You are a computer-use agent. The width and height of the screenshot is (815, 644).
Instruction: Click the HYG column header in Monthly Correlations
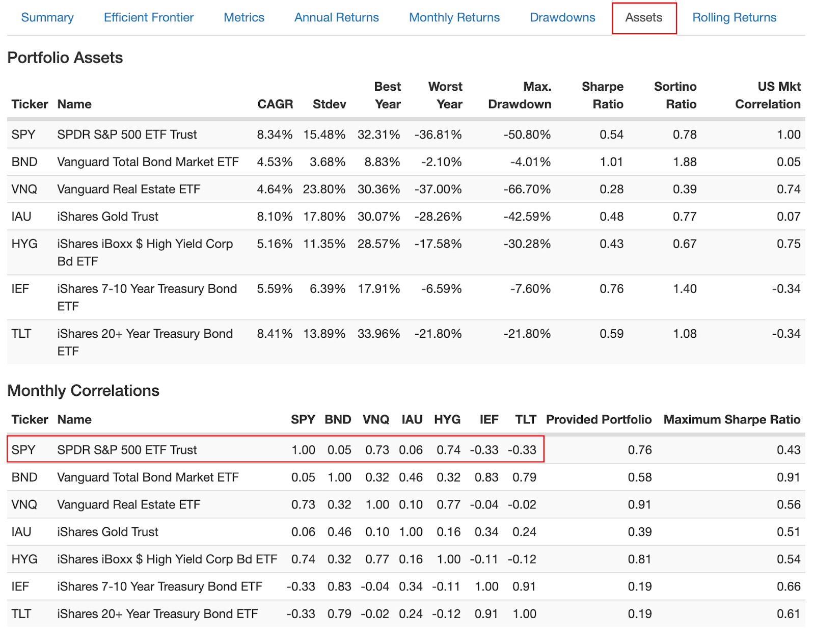(447, 419)
